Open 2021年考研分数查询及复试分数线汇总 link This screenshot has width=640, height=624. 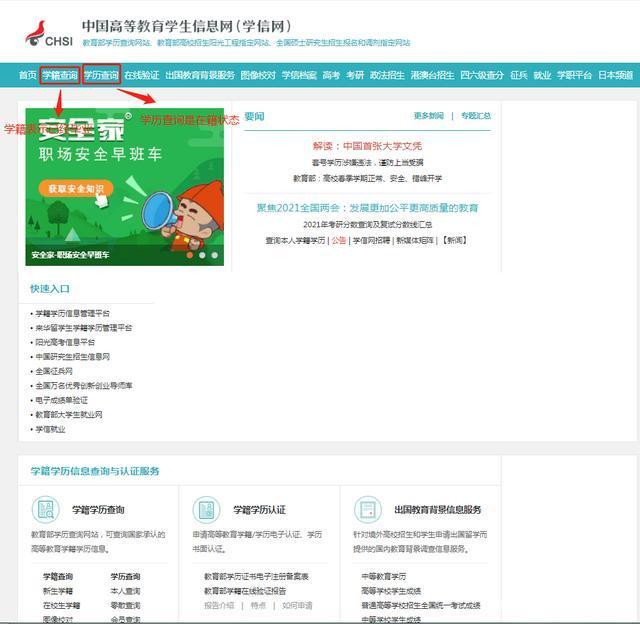367,224
